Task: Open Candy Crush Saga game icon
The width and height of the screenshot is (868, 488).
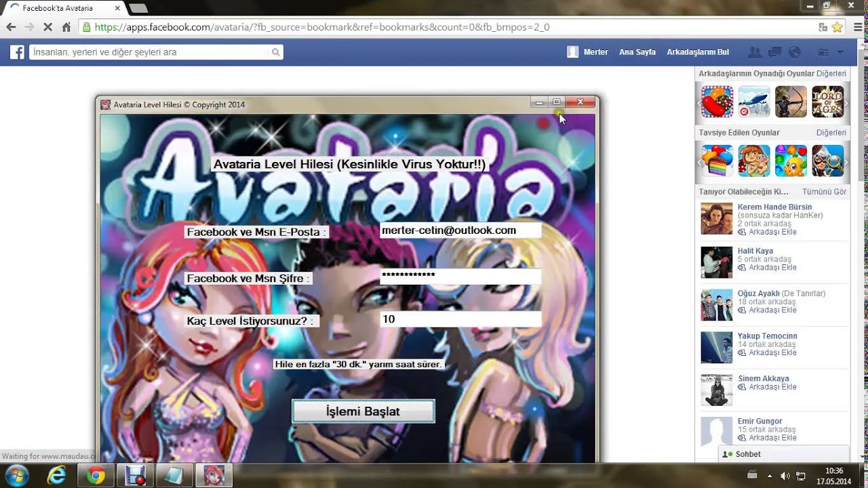Action: (x=717, y=102)
